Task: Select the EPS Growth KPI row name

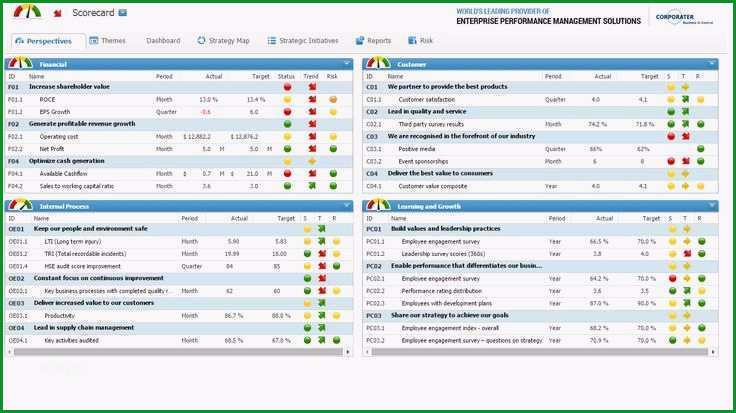Action: 54,112
